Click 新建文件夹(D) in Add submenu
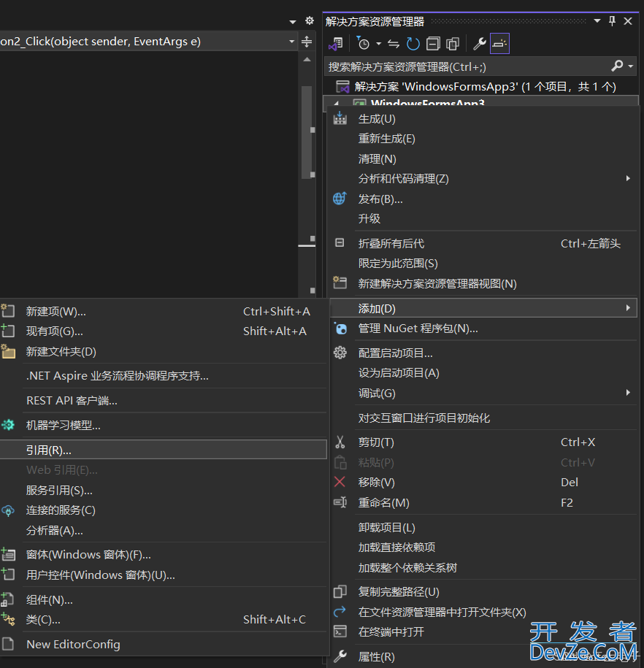This screenshot has width=644, height=668. pyautogui.click(x=164, y=352)
